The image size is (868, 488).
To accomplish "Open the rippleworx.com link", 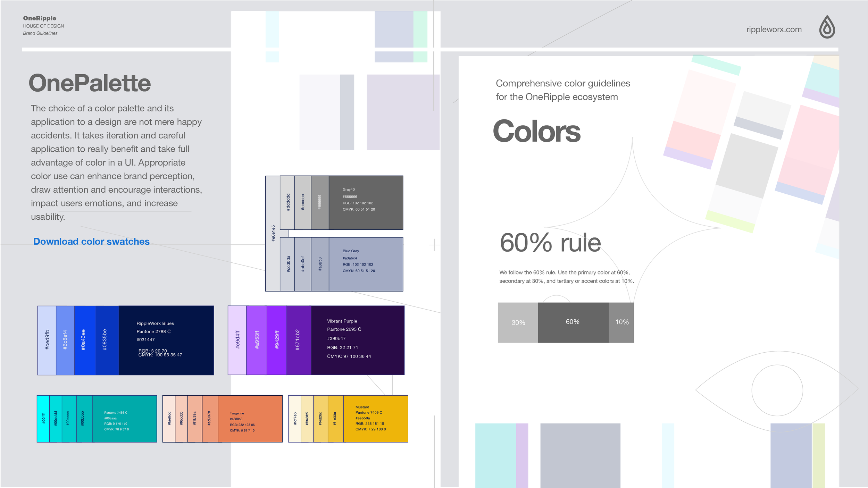I will click(x=774, y=30).
